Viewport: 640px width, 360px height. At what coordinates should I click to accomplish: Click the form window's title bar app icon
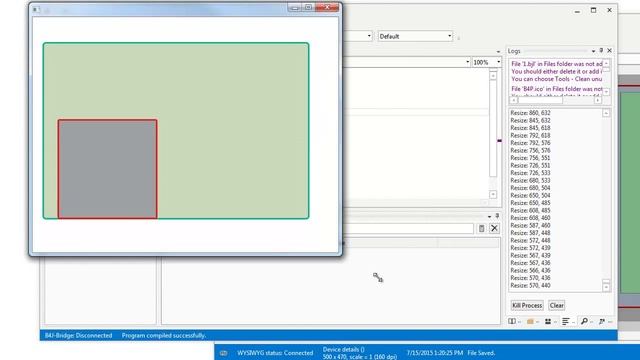[x=36, y=9]
